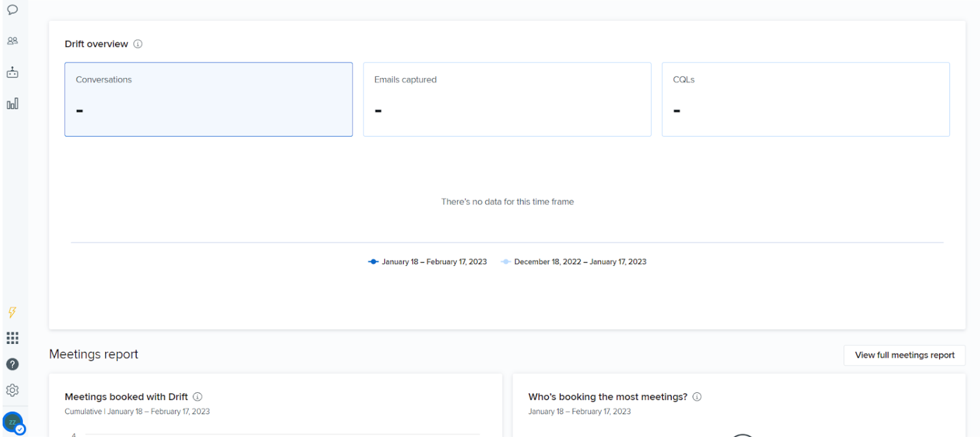Click info icon beside Who's booking the most meetings
The height and width of the screenshot is (437, 980).
[x=697, y=397]
